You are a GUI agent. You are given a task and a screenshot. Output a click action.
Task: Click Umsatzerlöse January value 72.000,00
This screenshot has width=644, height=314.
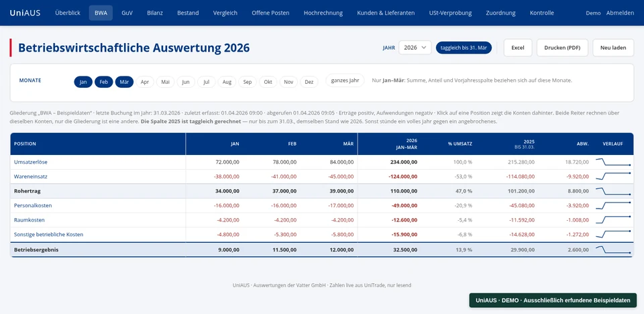pyautogui.click(x=227, y=162)
